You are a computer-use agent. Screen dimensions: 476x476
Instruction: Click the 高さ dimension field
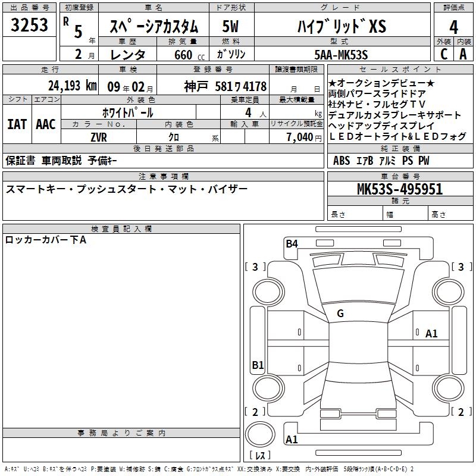[450, 214]
